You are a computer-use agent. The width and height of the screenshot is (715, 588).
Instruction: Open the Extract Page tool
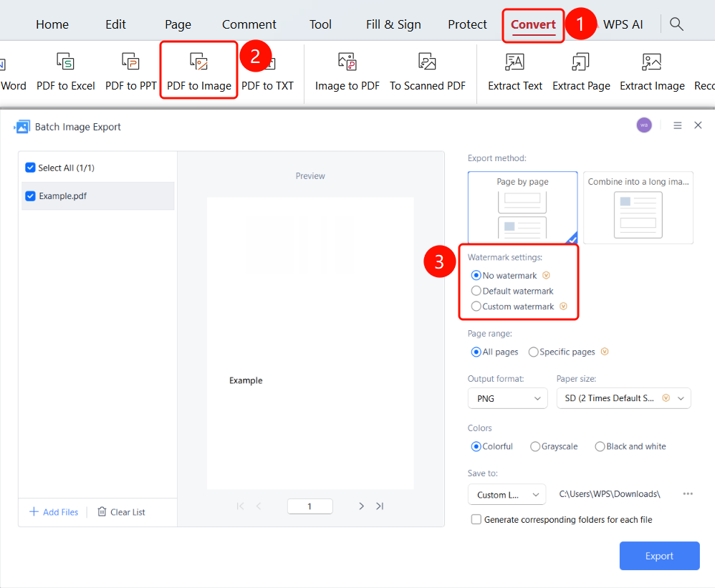pos(581,72)
